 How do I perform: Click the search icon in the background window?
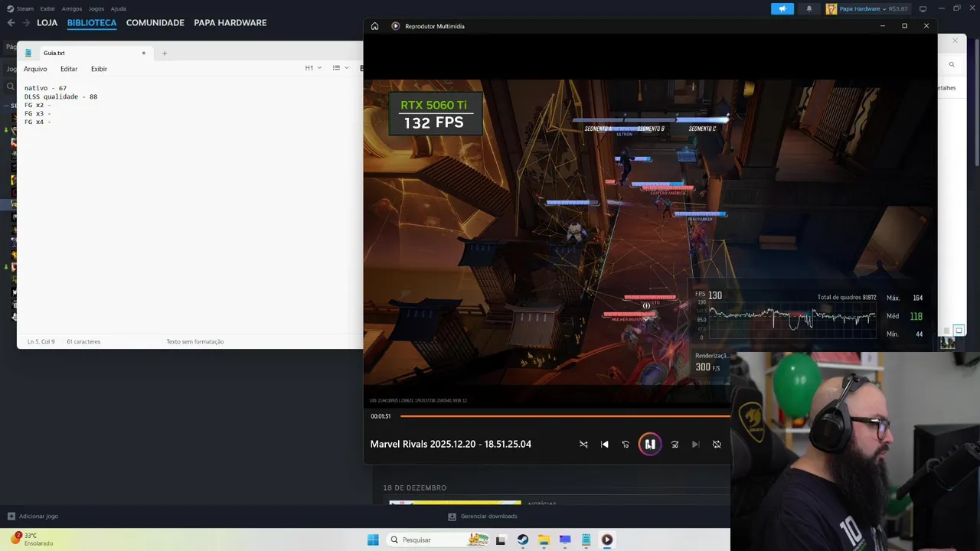pos(952,64)
